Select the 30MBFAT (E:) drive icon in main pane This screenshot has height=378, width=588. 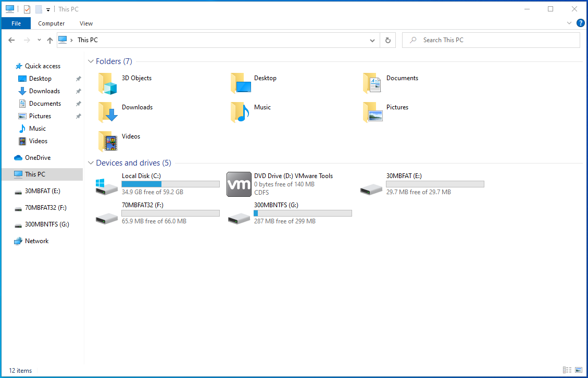pos(371,190)
